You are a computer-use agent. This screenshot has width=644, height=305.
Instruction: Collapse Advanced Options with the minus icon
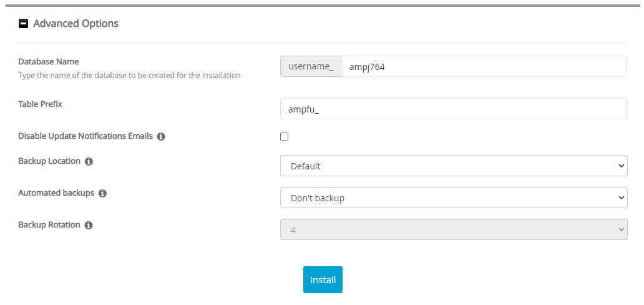[23, 24]
